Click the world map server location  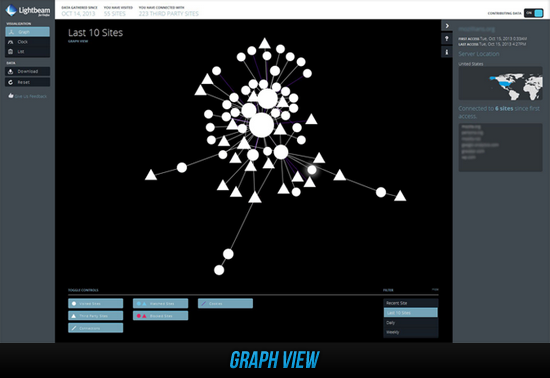pos(501,83)
